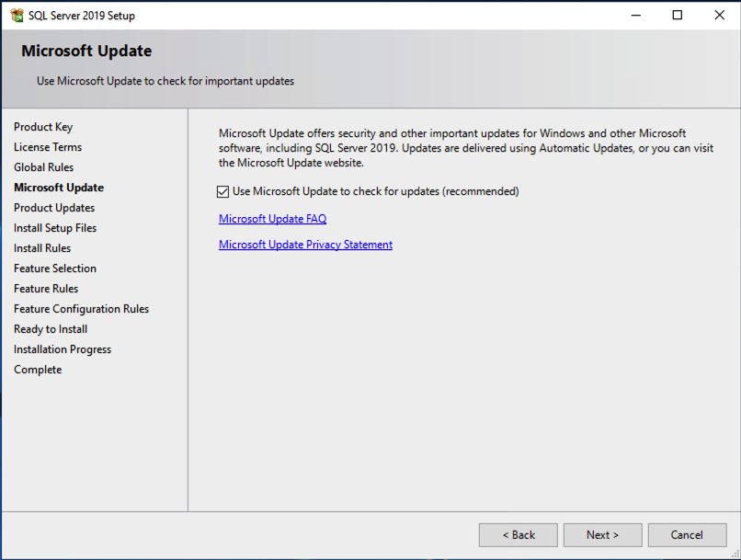Click the Next button
The image size is (741, 560).
coord(602,534)
